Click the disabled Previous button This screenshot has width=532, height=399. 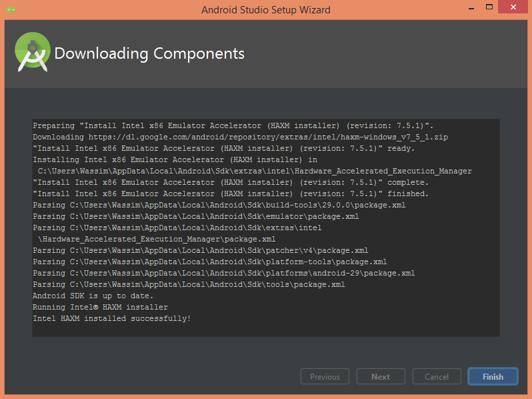click(325, 376)
